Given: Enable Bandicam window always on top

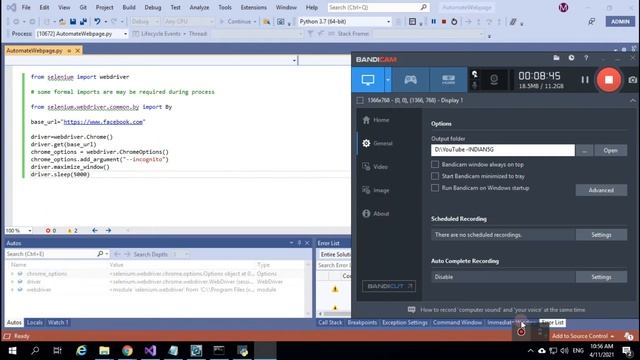Looking at the screenshot, I should click(x=435, y=164).
